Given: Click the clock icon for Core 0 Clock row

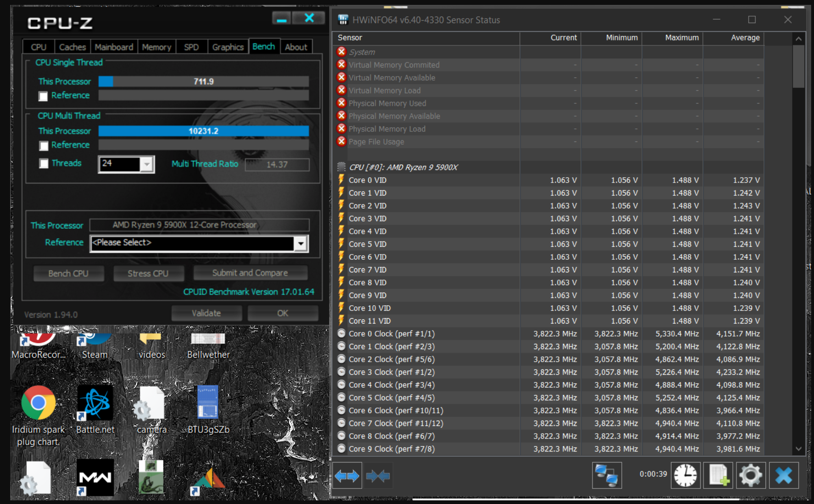Looking at the screenshot, I should tap(342, 334).
